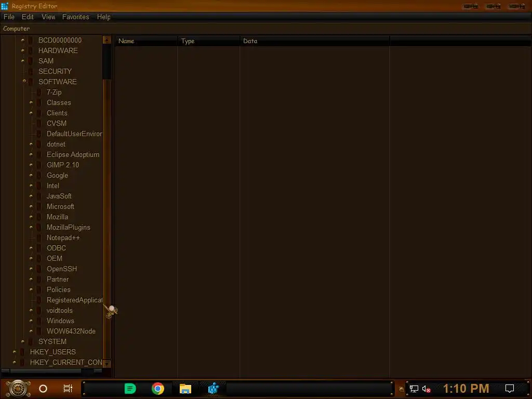The image size is (532, 399).
Task: Expand the ODBC key
Action: (x=31, y=248)
